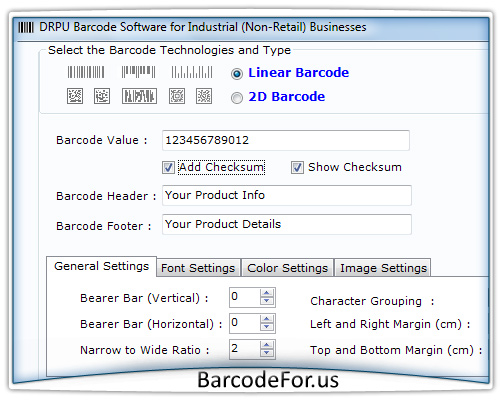
Task: Click the Barcode Value input field
Action: tap(286, 140)
